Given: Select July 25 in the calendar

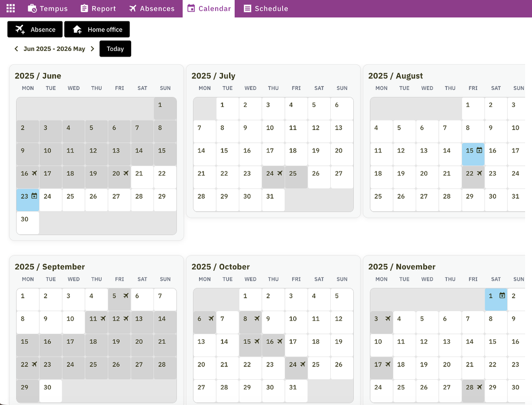Looking at the screenshot, I should point(296,177).
